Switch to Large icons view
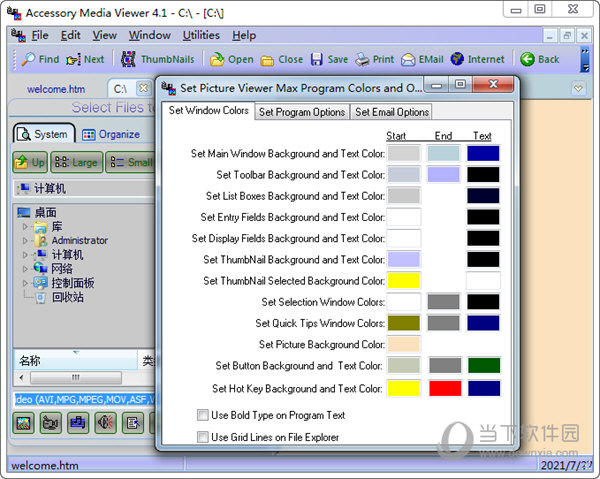 77,162
